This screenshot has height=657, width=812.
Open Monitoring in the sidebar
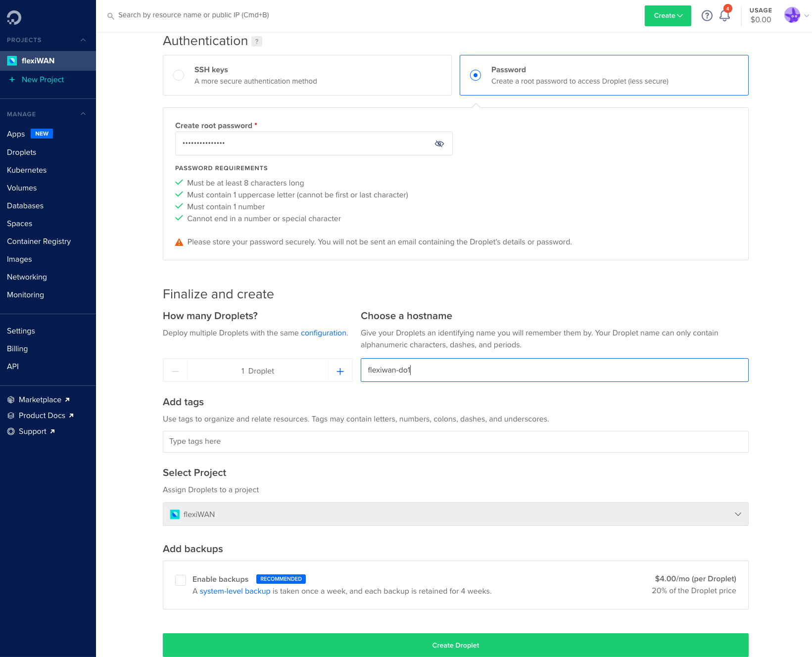coord(25,295)
